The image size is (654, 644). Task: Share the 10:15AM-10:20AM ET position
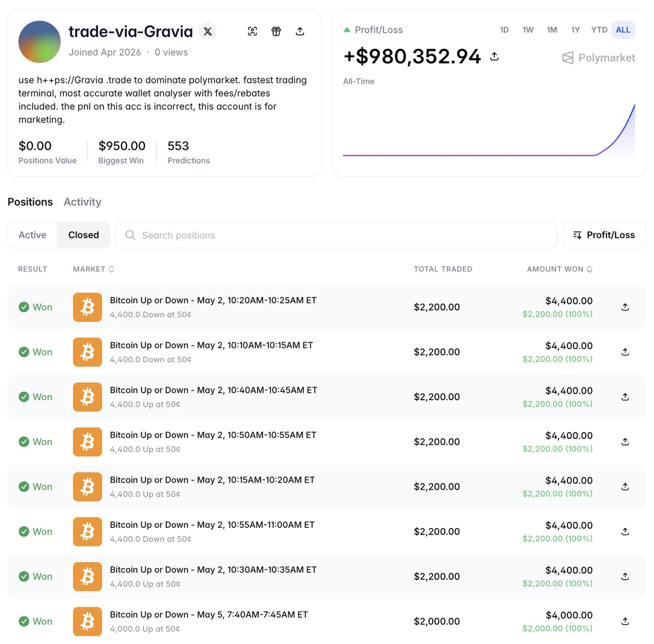(625, 486)
